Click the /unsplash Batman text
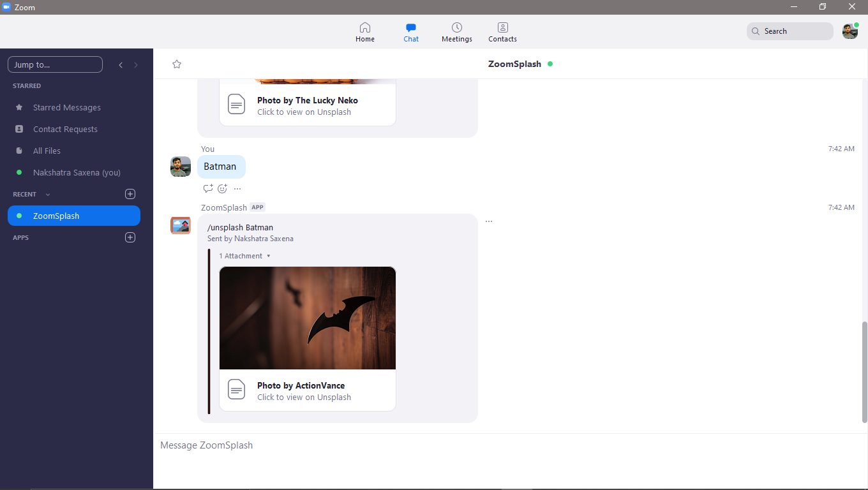 pyautogui.click(x=240, y=227)
